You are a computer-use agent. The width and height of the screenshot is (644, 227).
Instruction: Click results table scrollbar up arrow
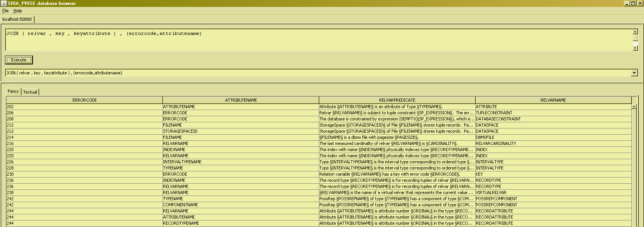634,107
